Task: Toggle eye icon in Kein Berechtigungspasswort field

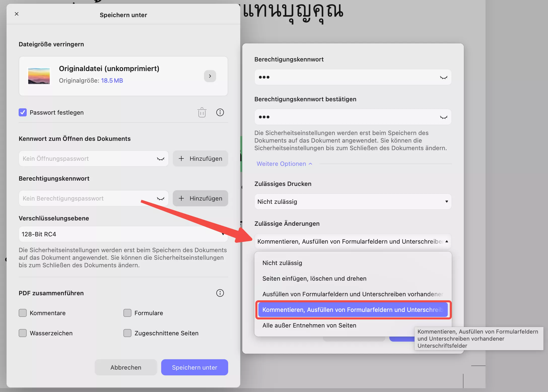Action: tap(160, 199)
